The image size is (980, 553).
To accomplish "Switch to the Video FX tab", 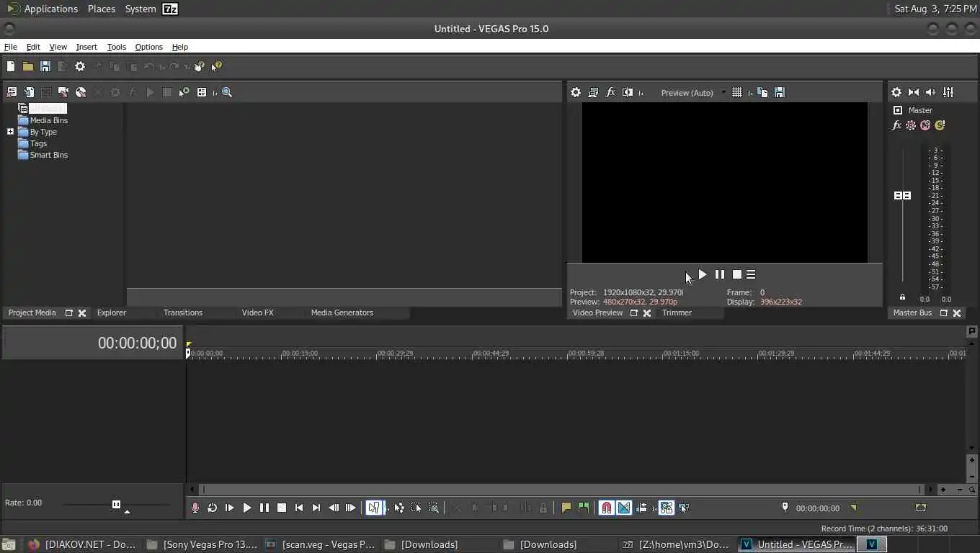I will point(257,313).
